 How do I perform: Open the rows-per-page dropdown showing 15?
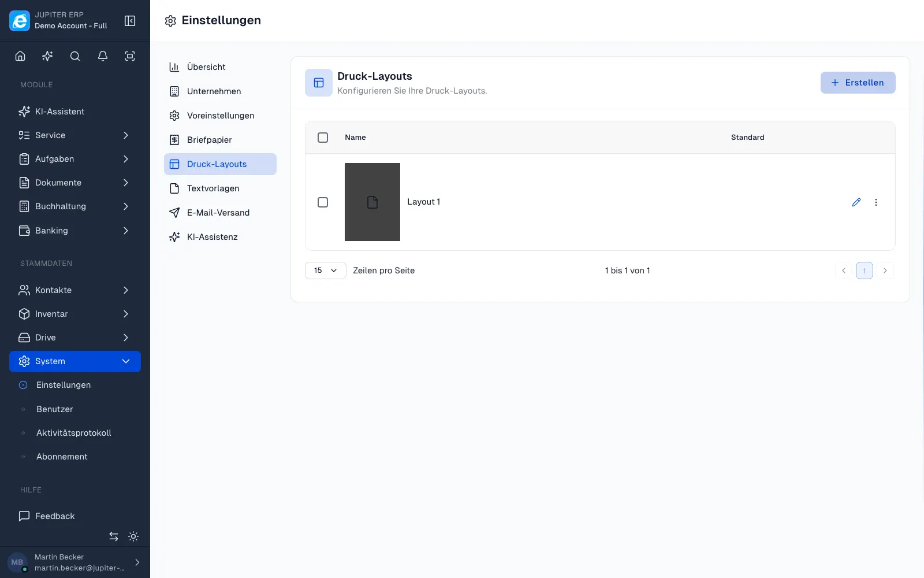[x=326, y=271]
